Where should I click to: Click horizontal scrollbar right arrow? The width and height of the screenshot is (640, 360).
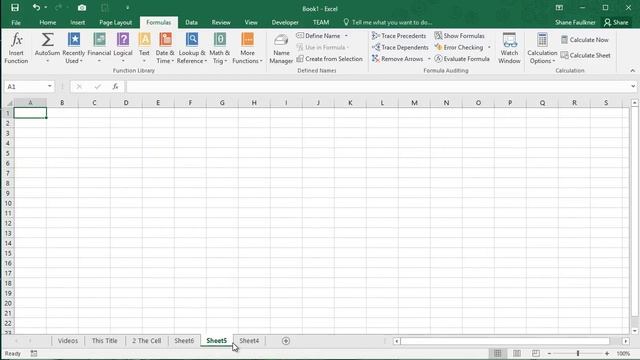click(626, 341)
